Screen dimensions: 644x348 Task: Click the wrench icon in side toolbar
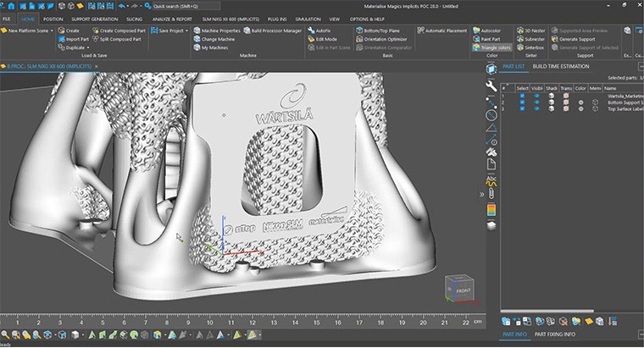(491, 86)
